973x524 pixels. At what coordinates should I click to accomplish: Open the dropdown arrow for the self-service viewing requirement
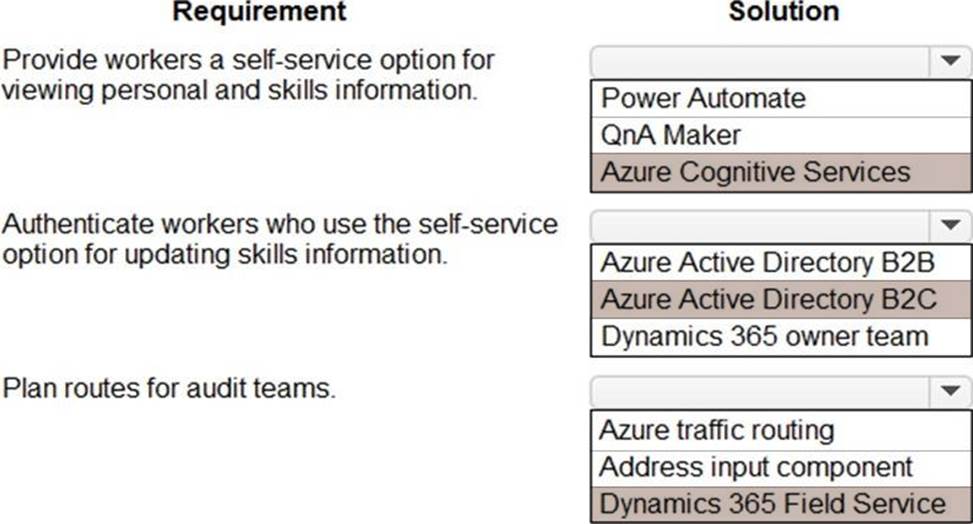pos(949,62)
